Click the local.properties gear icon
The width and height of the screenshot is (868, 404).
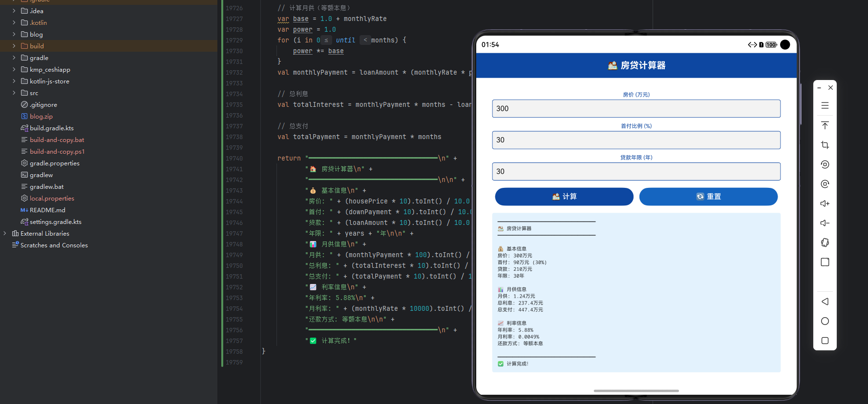click(24, 199)
